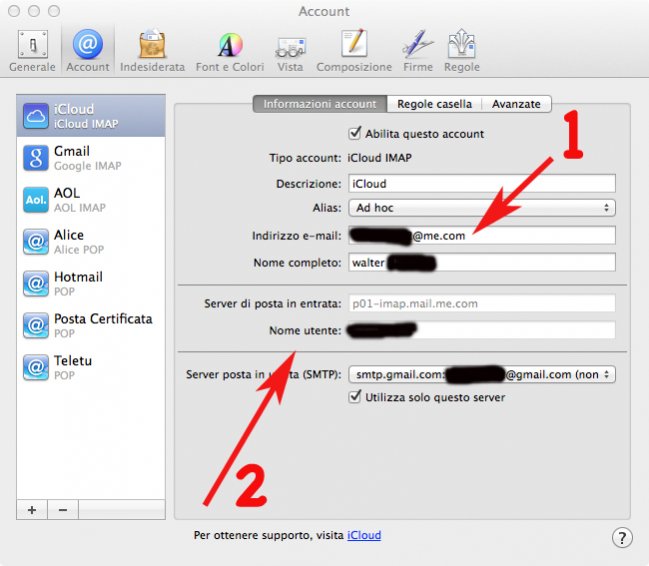649x566 pixels.
Task: Toggle Abilita questo account checkbox
Action: (355, 133)
